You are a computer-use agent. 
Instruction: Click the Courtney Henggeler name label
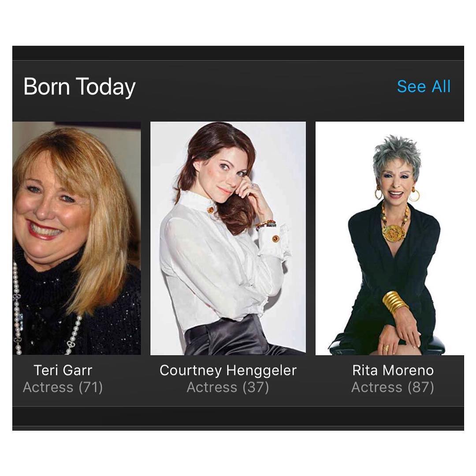(228, 371)
